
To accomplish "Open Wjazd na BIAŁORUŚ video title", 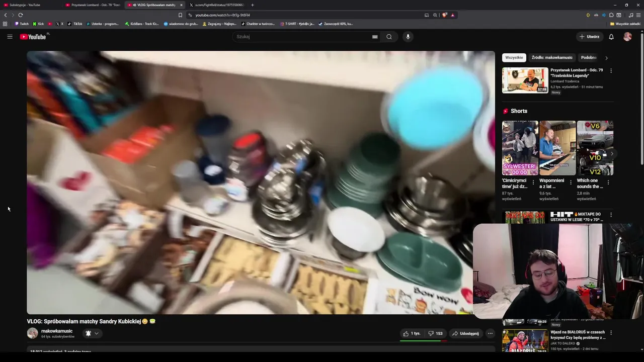I will coord(578,335).
